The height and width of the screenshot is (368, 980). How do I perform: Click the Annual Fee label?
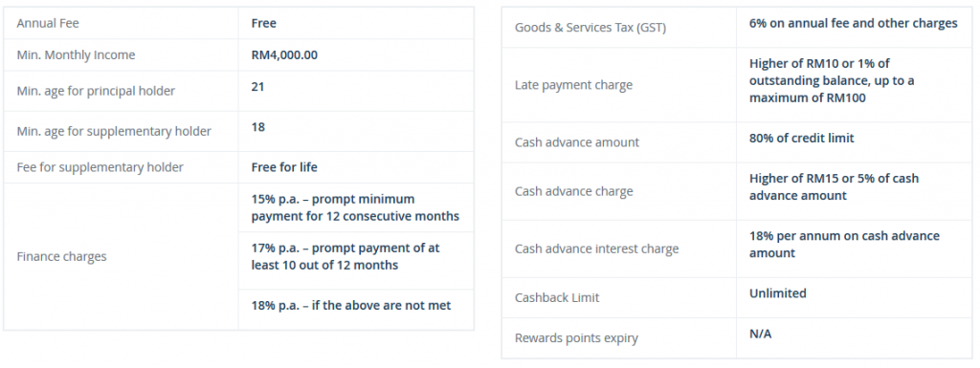pyautogui.click(x=48, y=24)
